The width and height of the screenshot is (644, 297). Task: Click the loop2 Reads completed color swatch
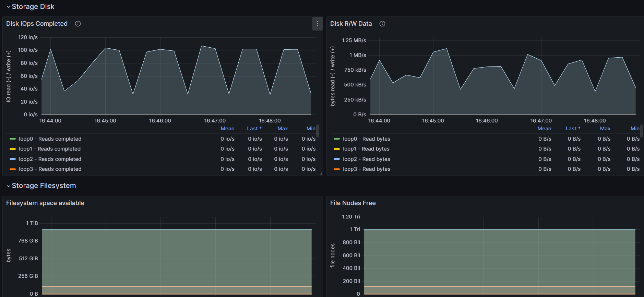coord(13,159)
